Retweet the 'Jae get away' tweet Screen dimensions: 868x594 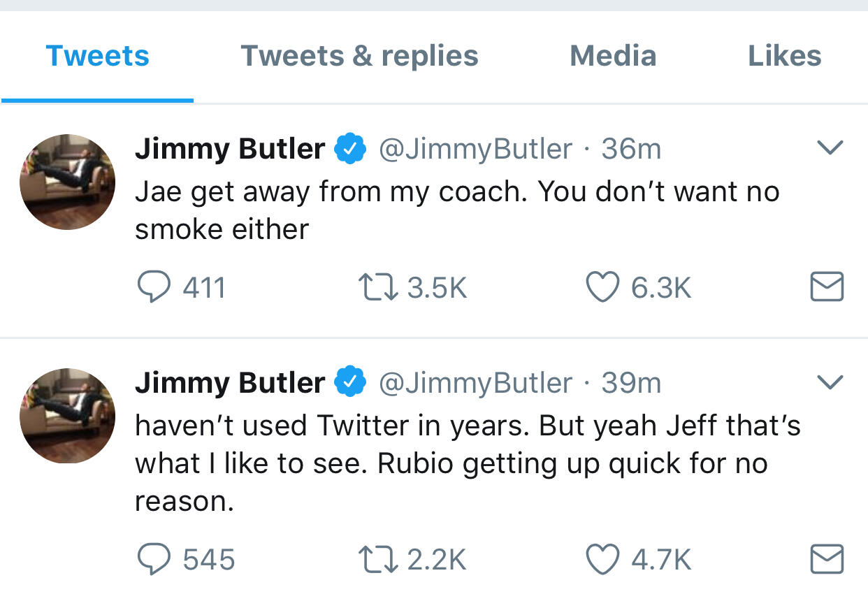[x=377, y=287]
